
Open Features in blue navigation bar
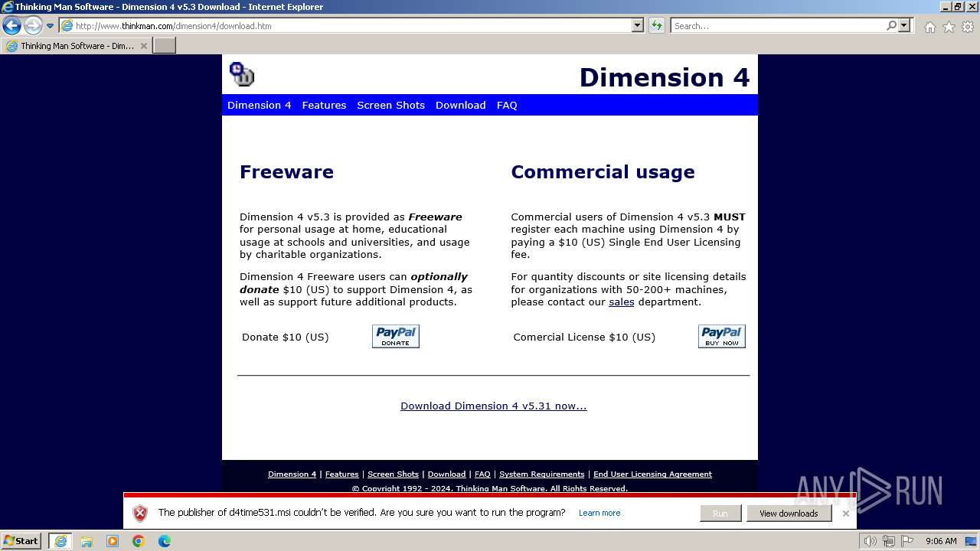coord(324,105)
